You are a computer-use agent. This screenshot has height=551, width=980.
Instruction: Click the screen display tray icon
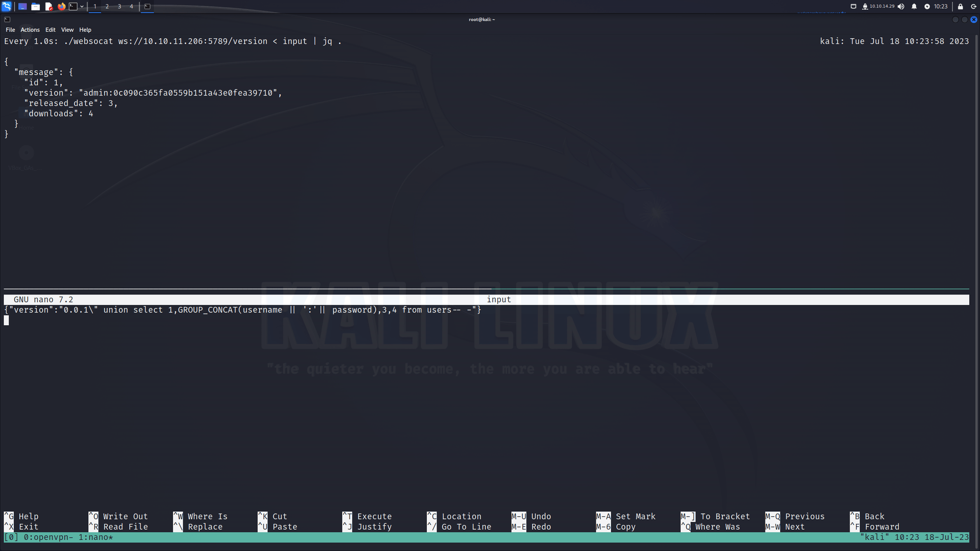point(853,6)
